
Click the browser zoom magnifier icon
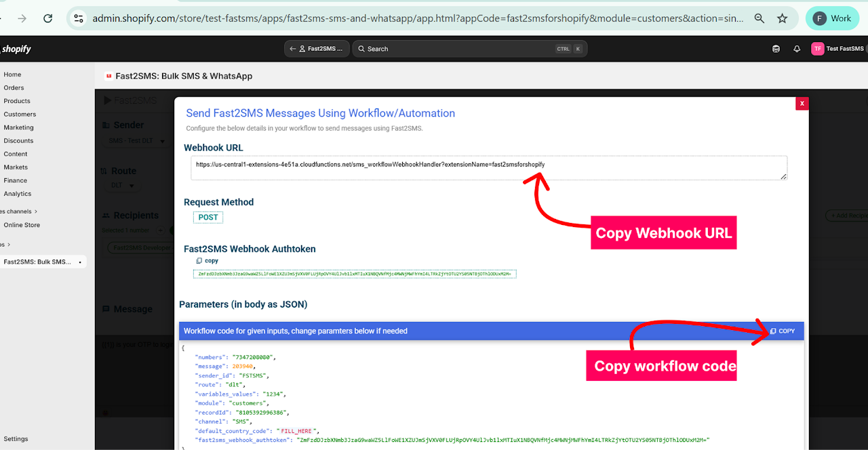[759, 18]
